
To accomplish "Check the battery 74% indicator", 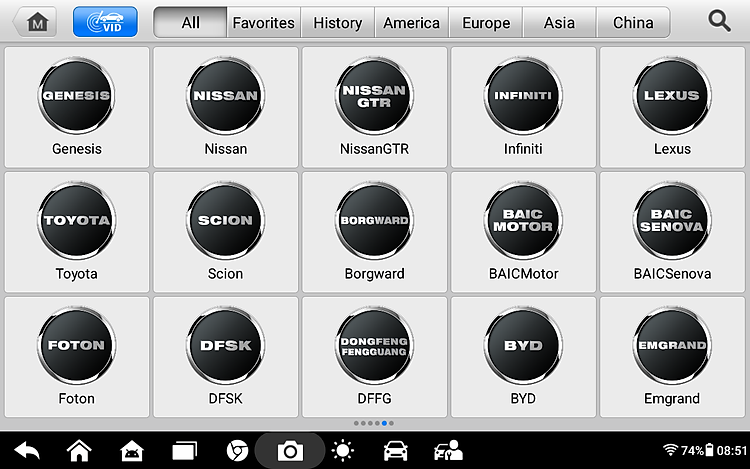I will click(697, 450).
